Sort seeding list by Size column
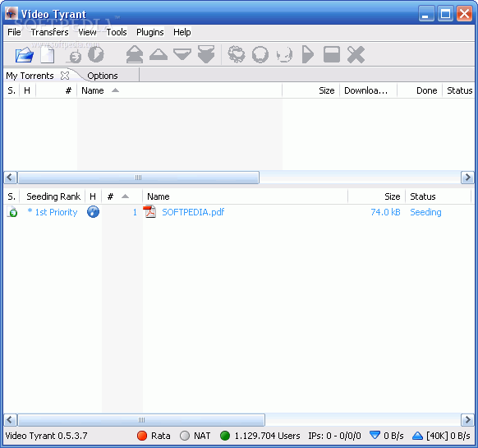478x448 pixels. pyautogui.click(x=376, y=196)
